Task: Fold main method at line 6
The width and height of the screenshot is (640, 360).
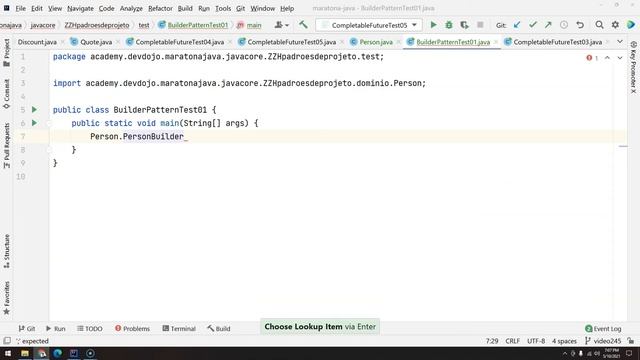Action: pyautogui.click(x=49, y=123)
